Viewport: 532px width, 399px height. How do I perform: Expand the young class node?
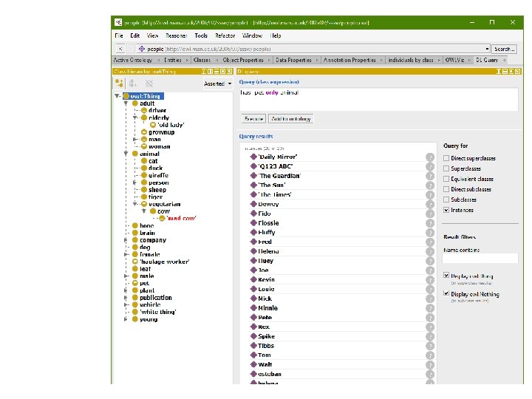[x=126, y=319]
